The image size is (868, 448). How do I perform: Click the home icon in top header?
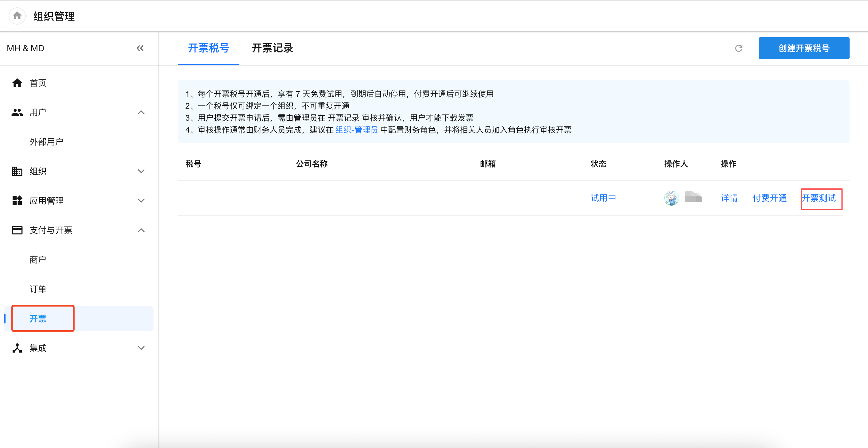point(17,16)
